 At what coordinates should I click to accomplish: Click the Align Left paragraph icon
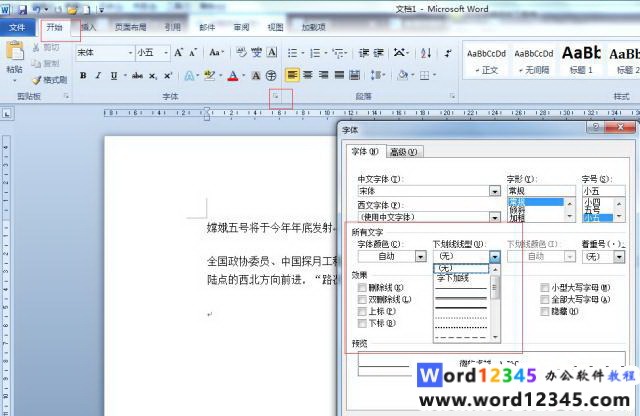click(x=292, y=75)
